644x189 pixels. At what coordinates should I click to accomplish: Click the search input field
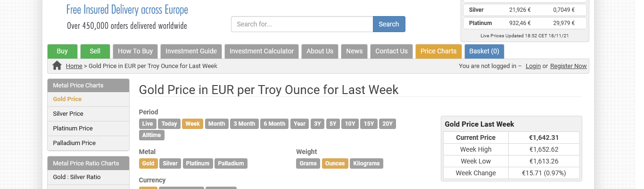coord(302,24)
